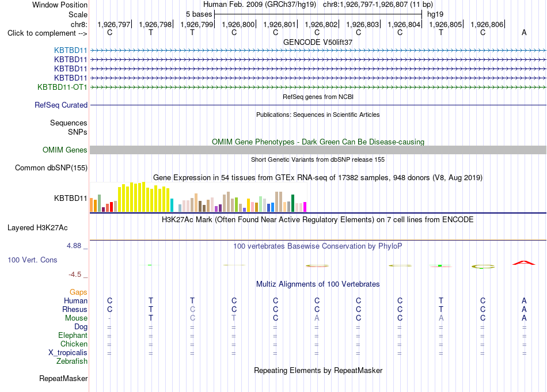Click the 'Click to complement -->' label
The width and height of the screenshot is (547, 392).
coord(47,33)
